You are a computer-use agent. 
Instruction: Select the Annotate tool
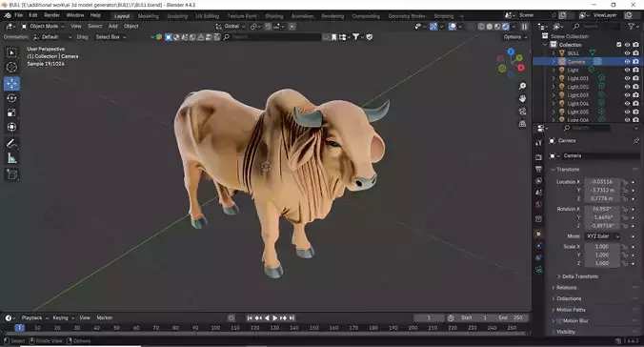(11, 144)
